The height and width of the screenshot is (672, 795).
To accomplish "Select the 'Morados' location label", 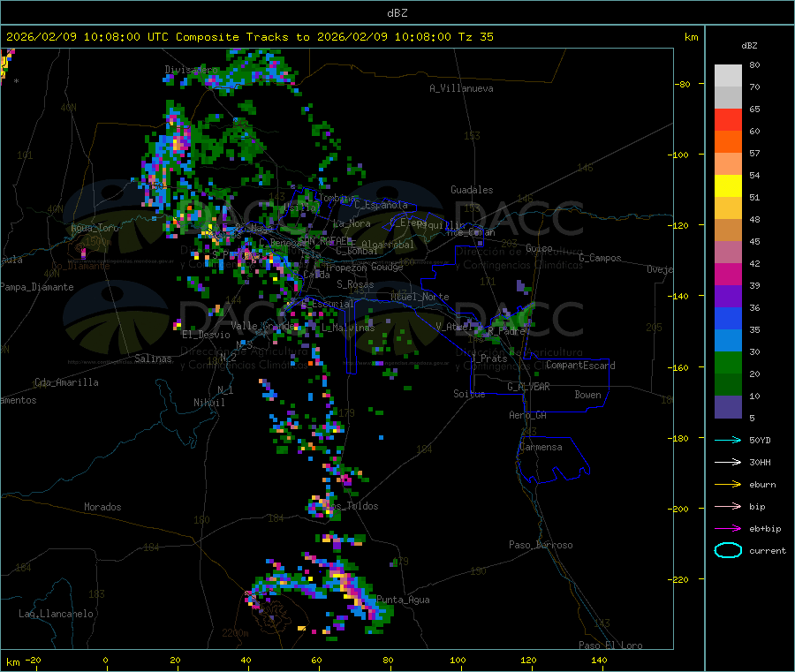I will 102,507.
